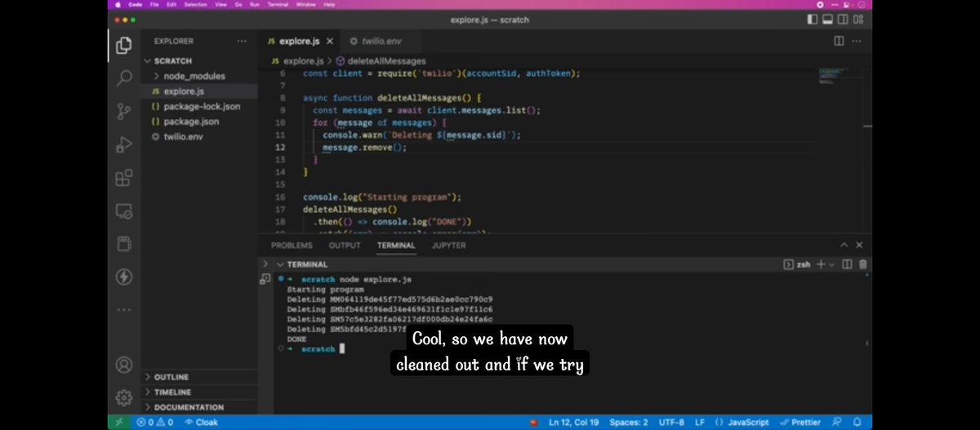Show additional views ellipsis in activity bar
The image size is (980, 430).
tap(124, 310)
